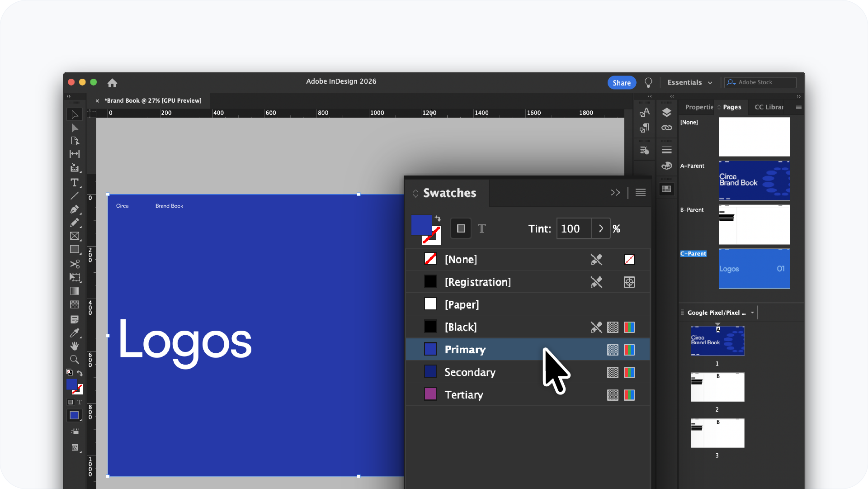Select the C-Parent page thumbnail
The height and width of the screenshot is (489, 868).
click(754, 268)
